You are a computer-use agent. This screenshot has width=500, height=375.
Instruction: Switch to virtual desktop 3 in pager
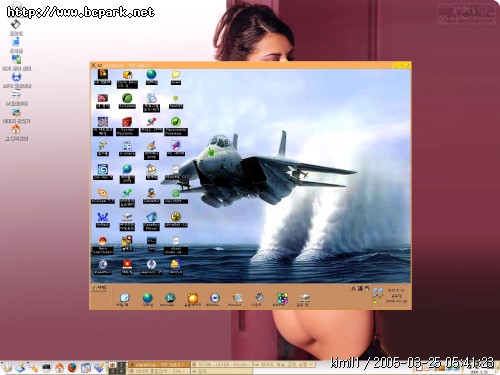(113, 371)
